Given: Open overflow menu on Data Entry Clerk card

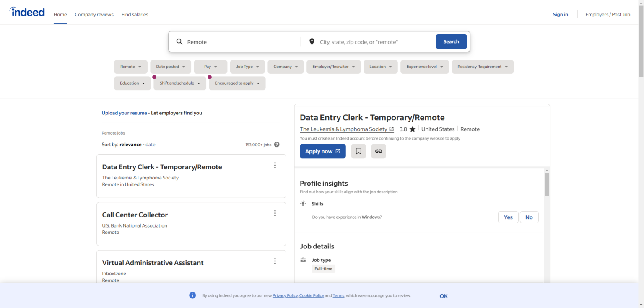Looking at the screenshot, I should [x=275, y=165].
